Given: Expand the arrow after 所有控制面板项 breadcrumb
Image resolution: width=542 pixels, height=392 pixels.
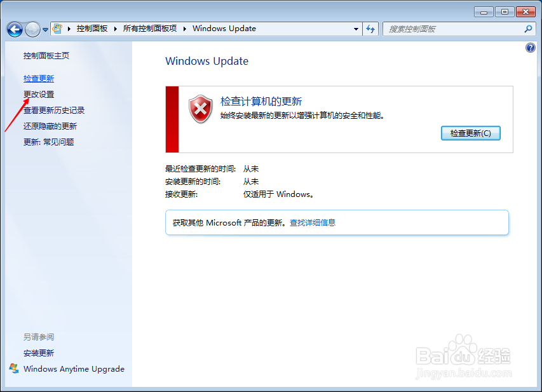Looking at the screenshot, I should [x=185, y=29].
